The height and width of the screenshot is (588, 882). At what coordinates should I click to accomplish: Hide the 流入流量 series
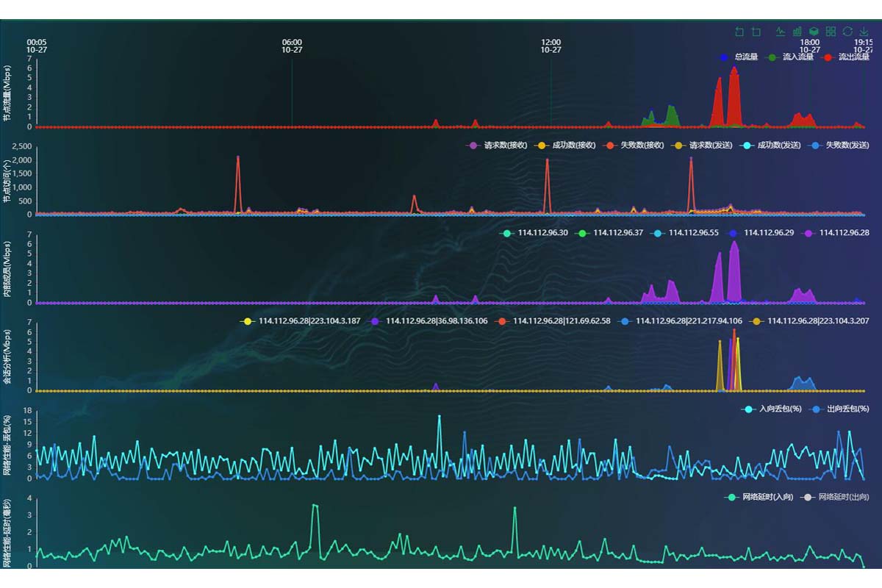pyautogui.click(x=790, y=57)
